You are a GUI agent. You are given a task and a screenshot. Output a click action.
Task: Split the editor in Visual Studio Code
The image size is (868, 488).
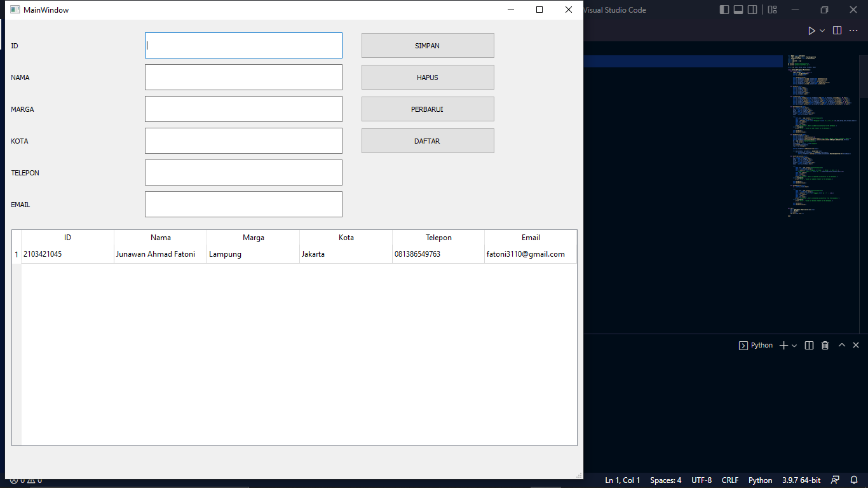[837, 30]
